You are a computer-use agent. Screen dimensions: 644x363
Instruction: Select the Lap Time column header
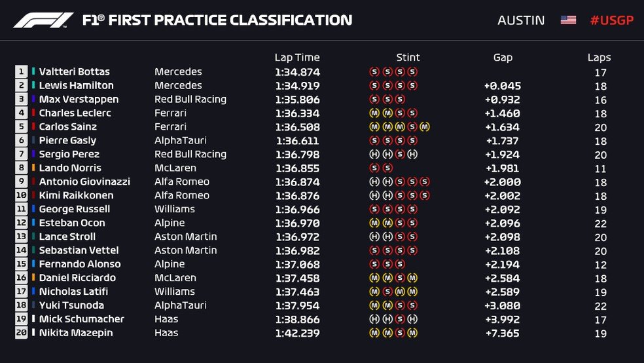pos(297,58)
